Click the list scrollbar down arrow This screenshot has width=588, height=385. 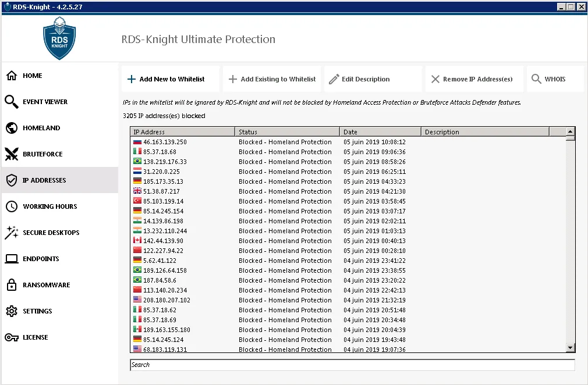571,348
